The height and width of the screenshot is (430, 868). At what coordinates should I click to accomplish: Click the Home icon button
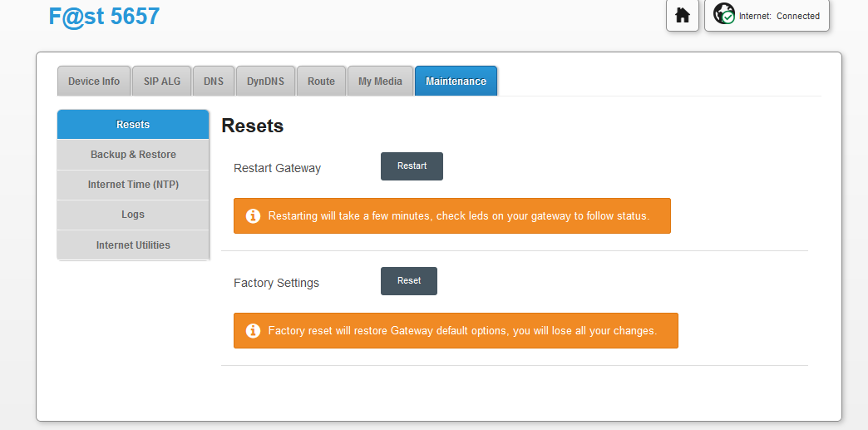point(682,16)
